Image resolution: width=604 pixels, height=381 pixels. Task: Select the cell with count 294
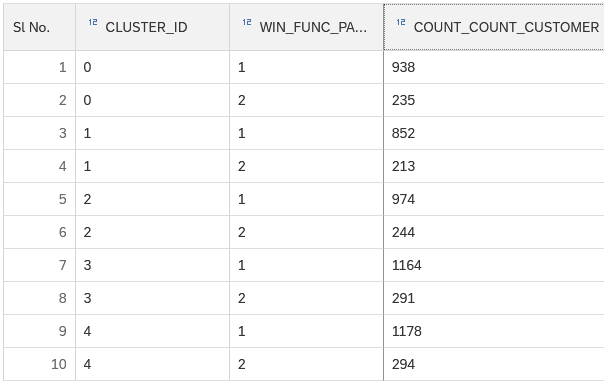(494, 364)
